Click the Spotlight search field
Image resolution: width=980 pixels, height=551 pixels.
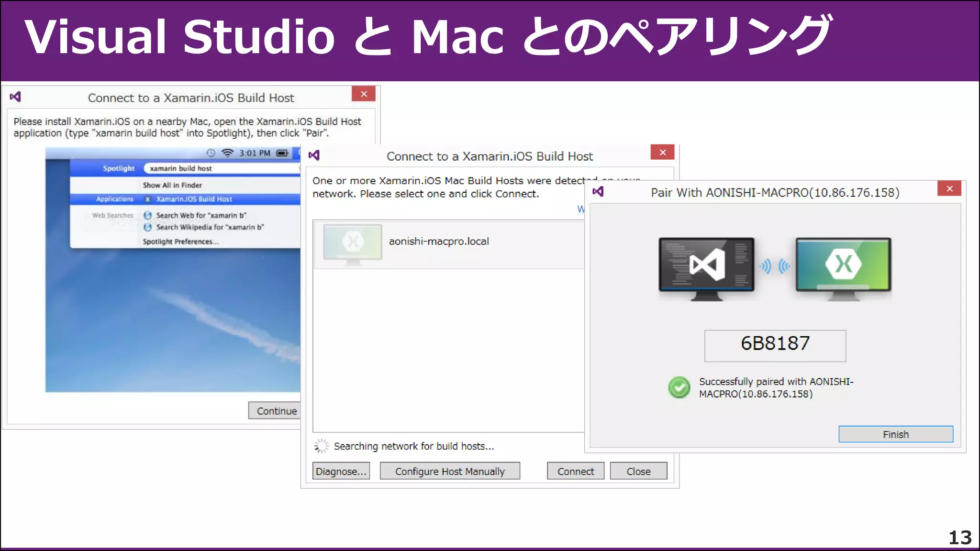220,168
